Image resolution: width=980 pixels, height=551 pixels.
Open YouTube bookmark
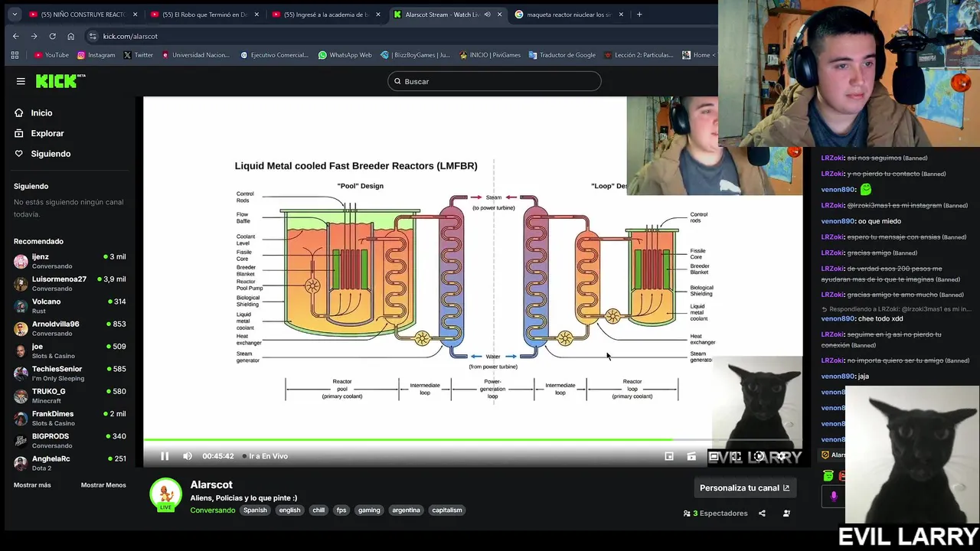click(52, 55)
